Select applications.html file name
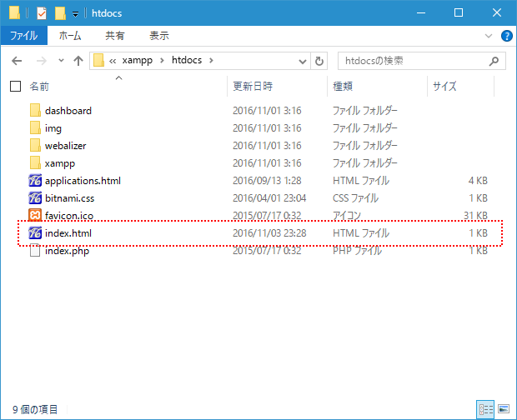The height and width of the screenshot is (420, 517). tap(83, 181)
